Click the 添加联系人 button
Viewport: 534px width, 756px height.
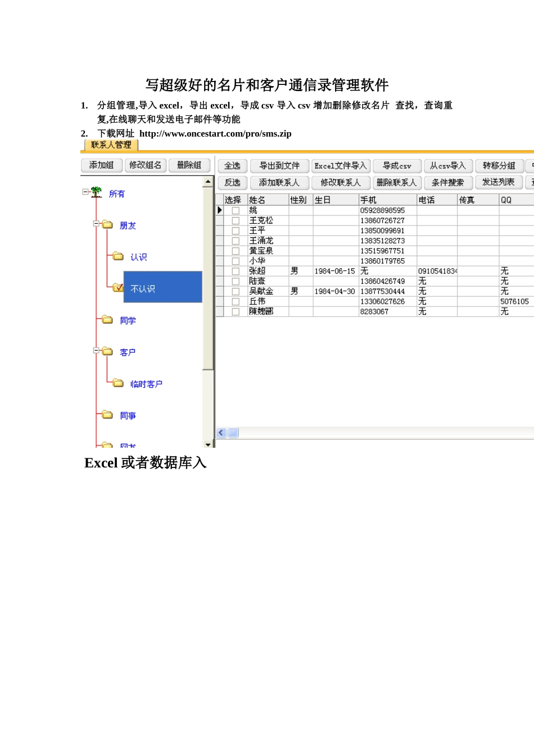(x=279, y=182)
